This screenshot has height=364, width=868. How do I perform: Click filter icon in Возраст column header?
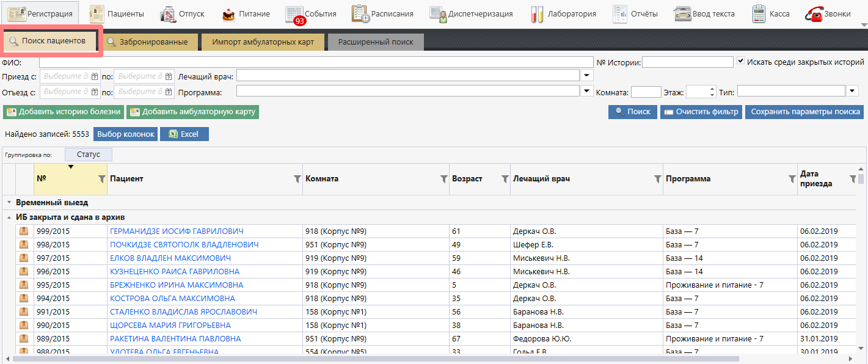pos(505,179)
